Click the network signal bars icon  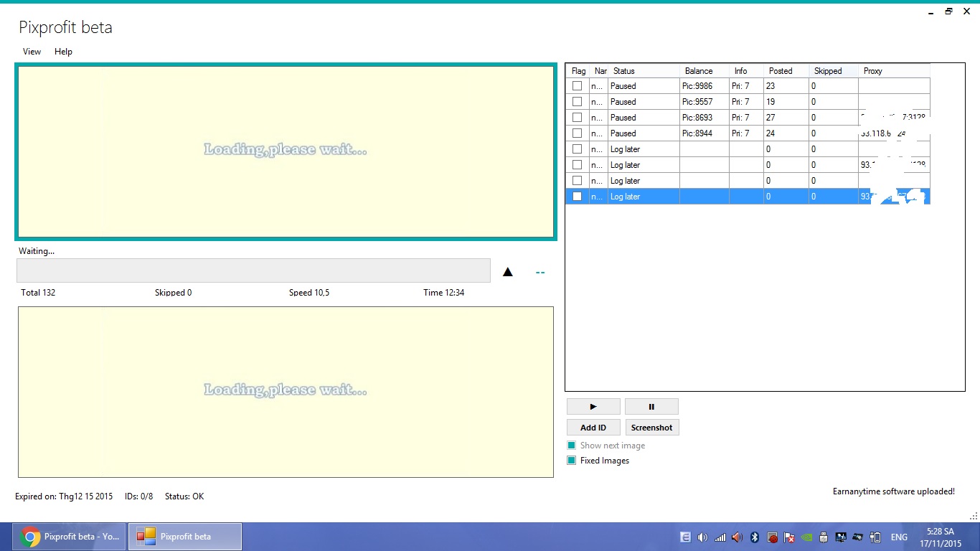click(x=720, y=537)
